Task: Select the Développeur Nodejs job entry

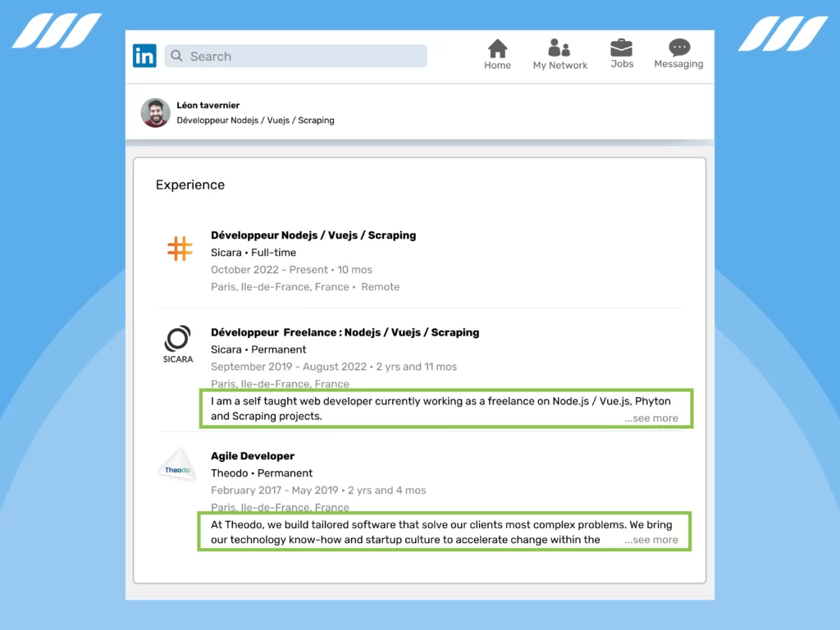Action: [314, 235]
